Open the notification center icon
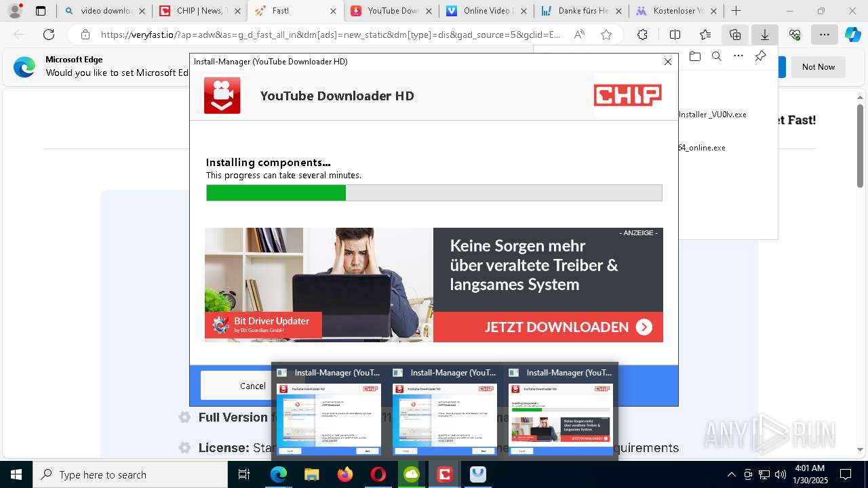This screenshot has height=488, width=868. [x=846, y=474]
